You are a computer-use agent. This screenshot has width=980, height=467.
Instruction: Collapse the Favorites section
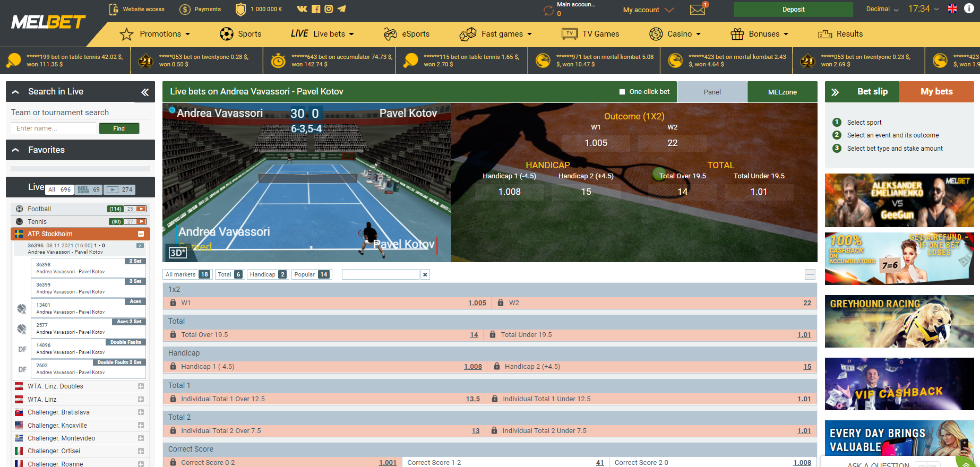click(16, 150)
